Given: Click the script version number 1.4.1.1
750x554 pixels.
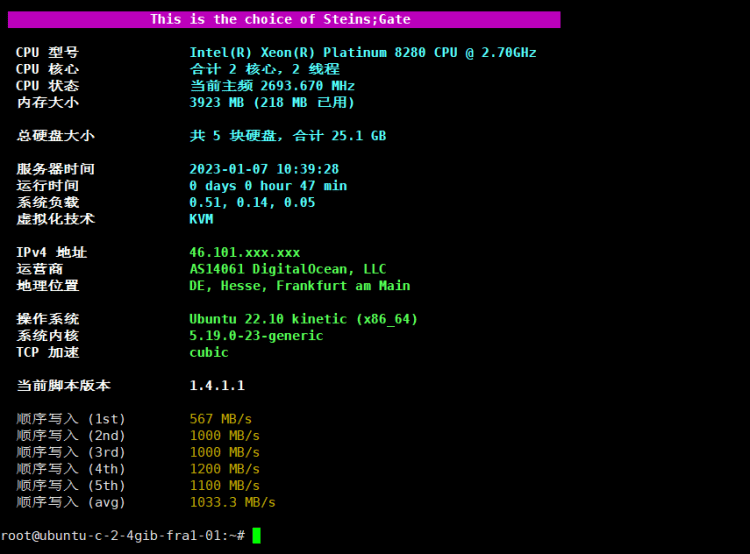Looking at the screenshot, I should click(217, 385).
